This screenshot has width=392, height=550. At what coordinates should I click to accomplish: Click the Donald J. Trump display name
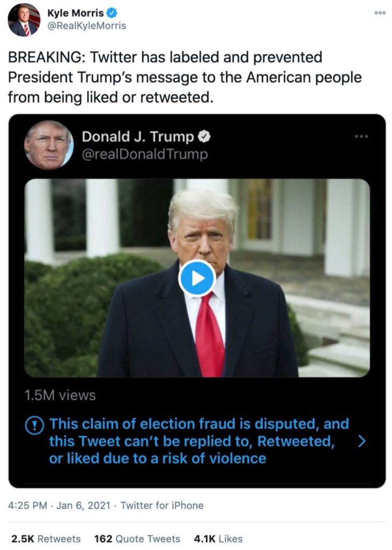pyautogui.click(x=137, y=137)
